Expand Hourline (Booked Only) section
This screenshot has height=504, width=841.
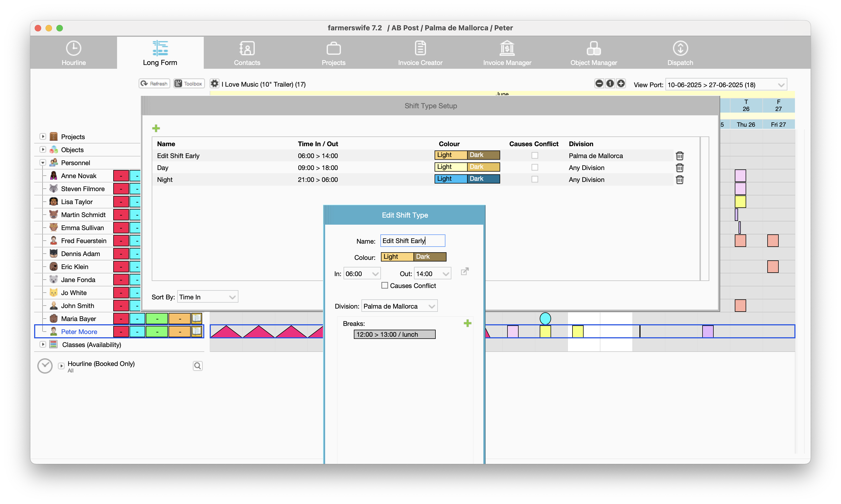click(x=61, y=366)
